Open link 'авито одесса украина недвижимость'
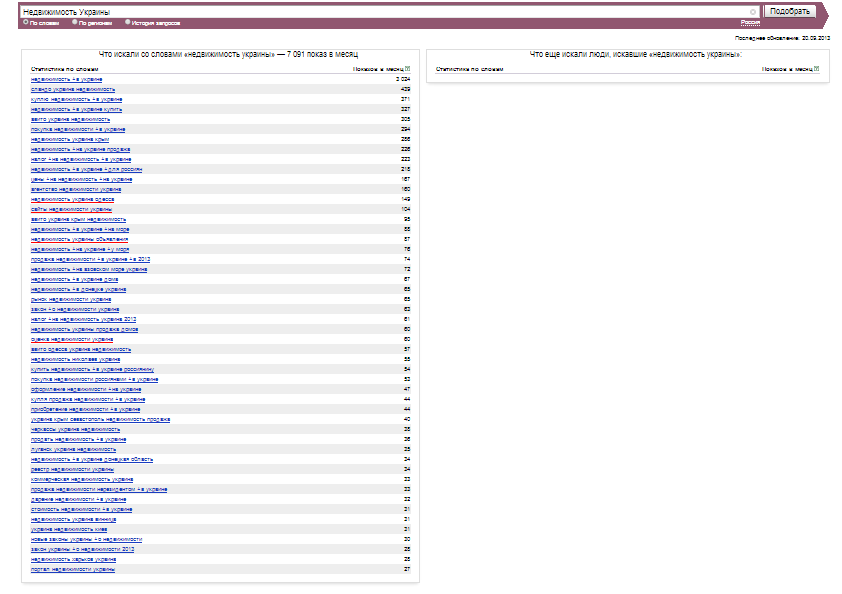The height and width of the screenshot is (594, 842). 81,350
